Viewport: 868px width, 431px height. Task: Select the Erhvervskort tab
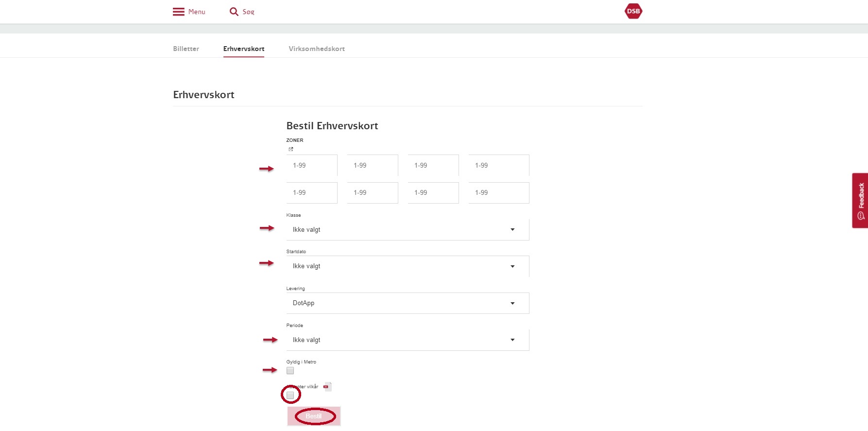point(244,49)
